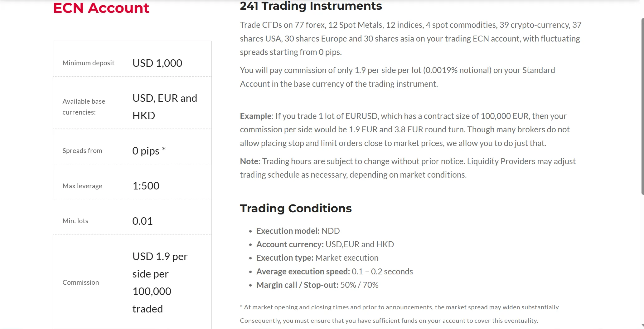Click the scrollbar down arrow

coord(642,326)
